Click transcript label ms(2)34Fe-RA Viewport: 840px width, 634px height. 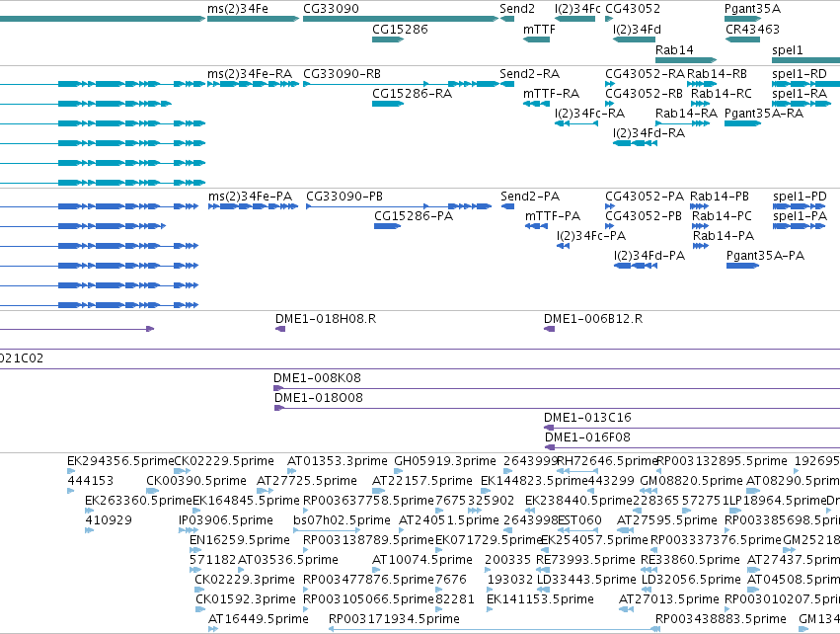coord(250,73)
